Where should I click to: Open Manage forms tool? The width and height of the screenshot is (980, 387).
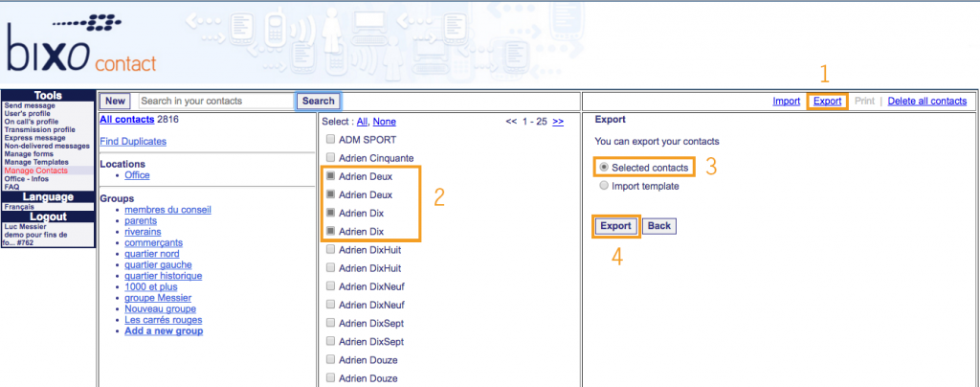click(x=29, y=154)
